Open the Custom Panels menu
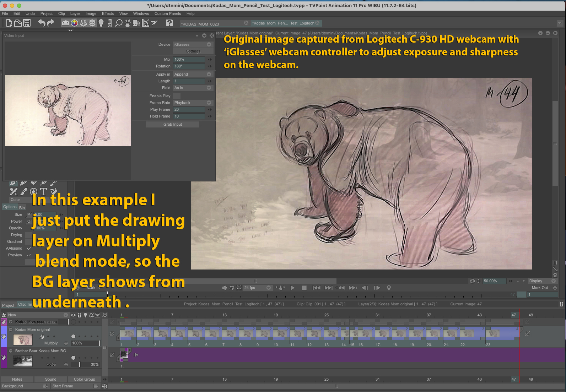This screenshot has width=566, height=392. click(168, 13)
